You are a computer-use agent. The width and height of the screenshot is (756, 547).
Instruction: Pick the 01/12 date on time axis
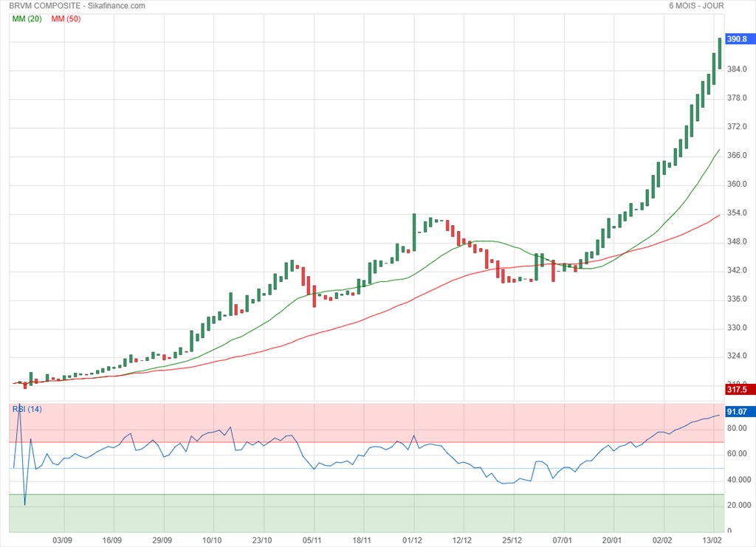412,540
